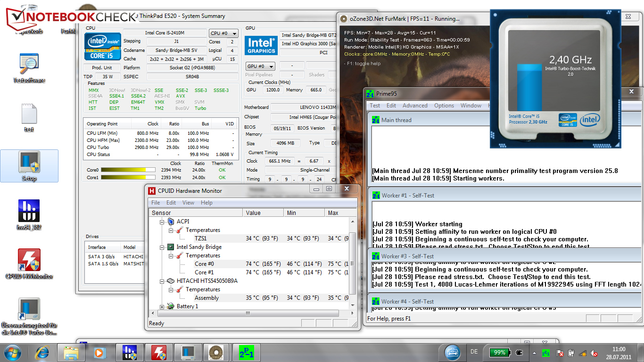Switch to Turbo Boost monitor taskbar button
Screen dimensions: 644x362
188,353
